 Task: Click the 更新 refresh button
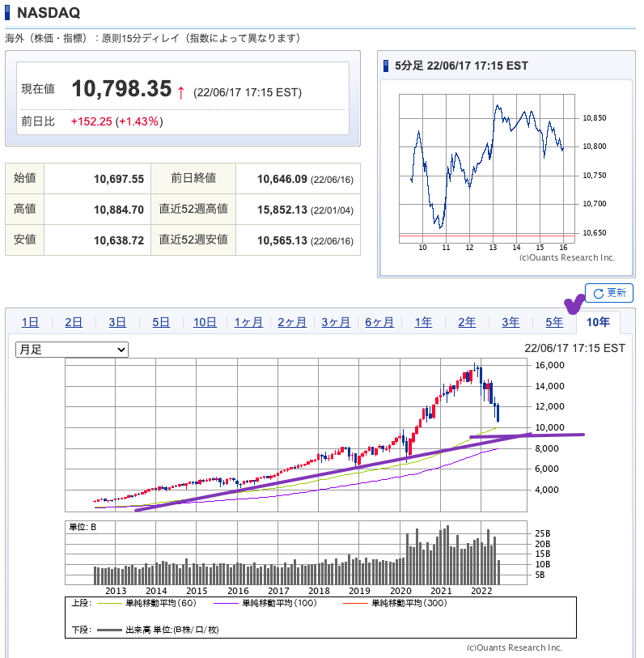(608, 293)
